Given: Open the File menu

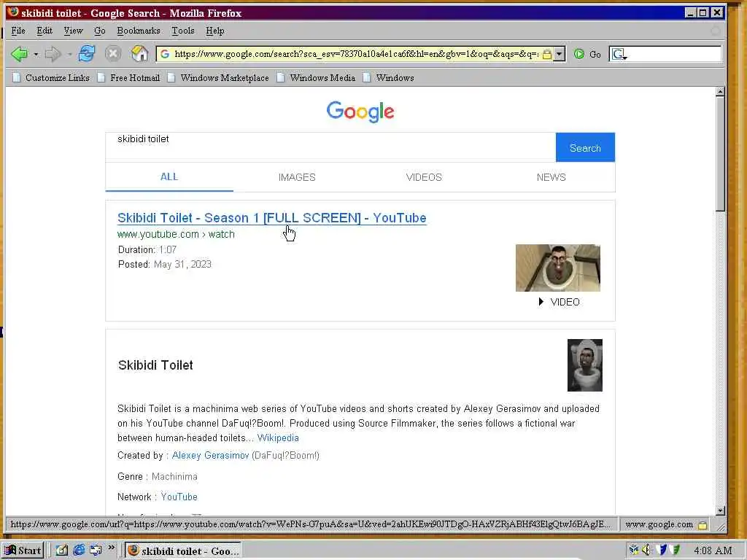Looking at the screenshot, I should pyautogui.click(x=18, y=31).
